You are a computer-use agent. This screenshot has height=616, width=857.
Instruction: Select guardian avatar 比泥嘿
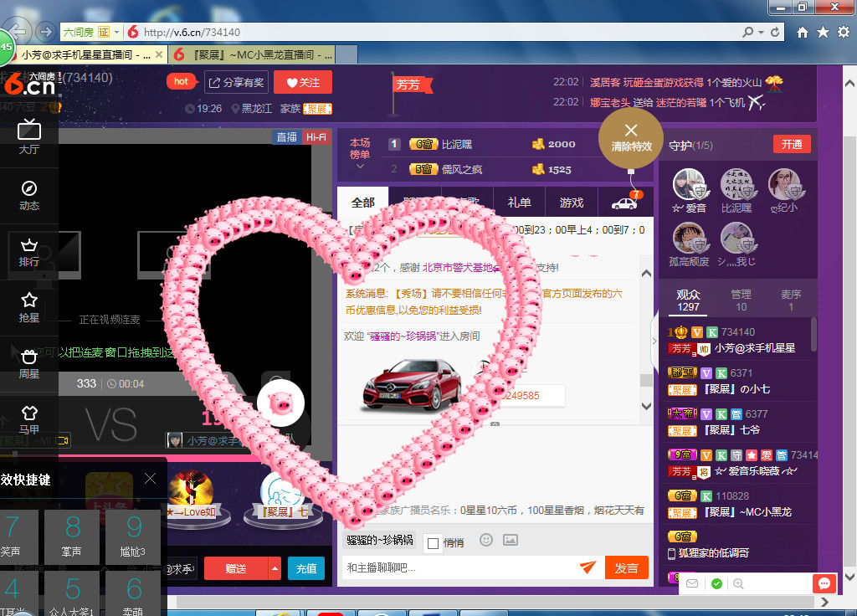pyautogui.click(x=736, y=184)
